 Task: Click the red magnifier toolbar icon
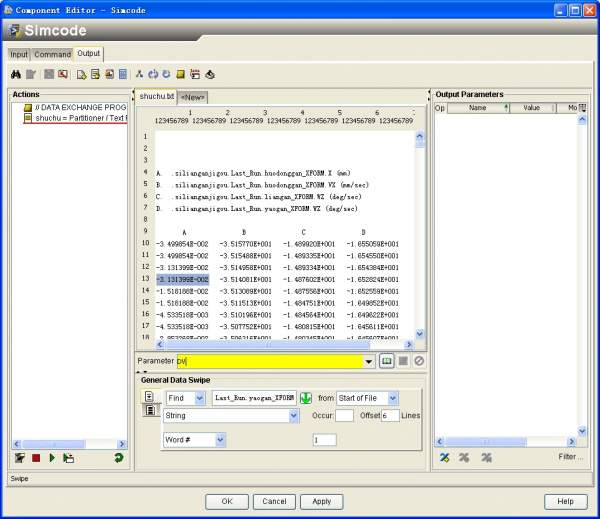63,74
